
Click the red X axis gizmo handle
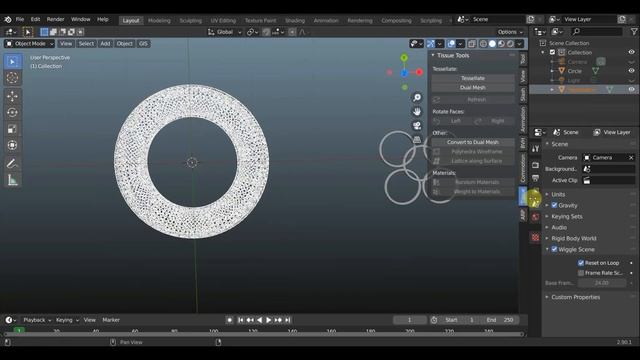point(419,72)
